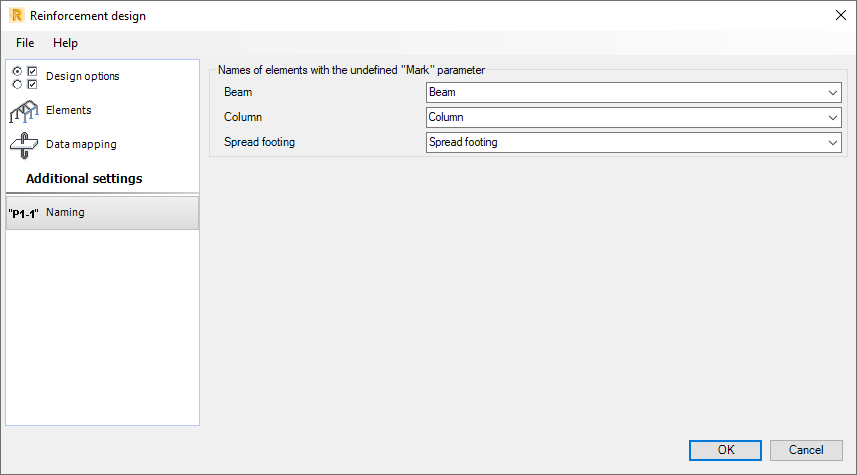Click inside the Column name text field

(x=620, y=118)
